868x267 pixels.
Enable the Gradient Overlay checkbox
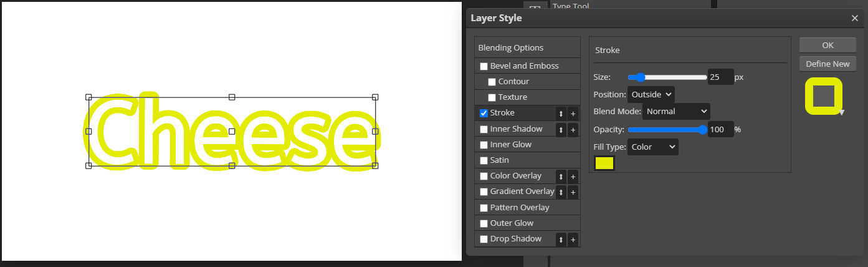tap(484, 192)
